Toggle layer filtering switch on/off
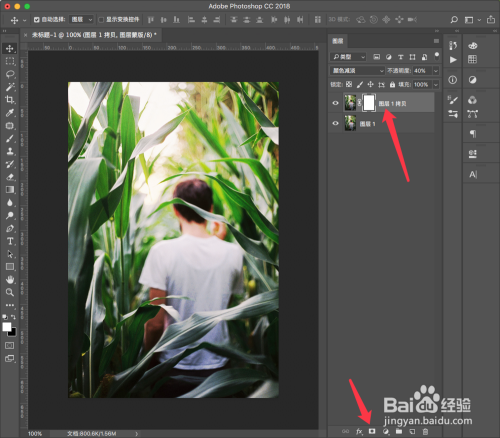This screenshot has width=500, height=438. tap(437, 56)
